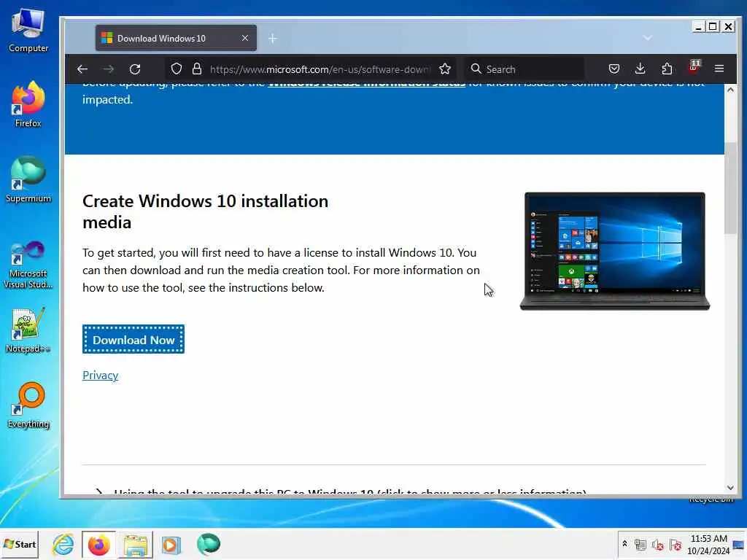The width and height of the screenshot is (747, 560).
Task: Open Action Center flag tray icon
Action: pyautogui.click(x=676, y=545)
